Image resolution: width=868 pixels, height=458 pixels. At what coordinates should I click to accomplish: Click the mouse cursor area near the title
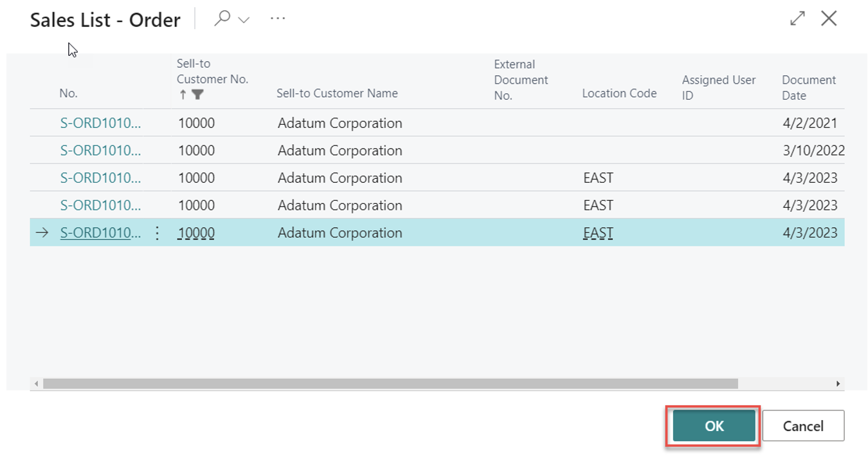(71, 49)
